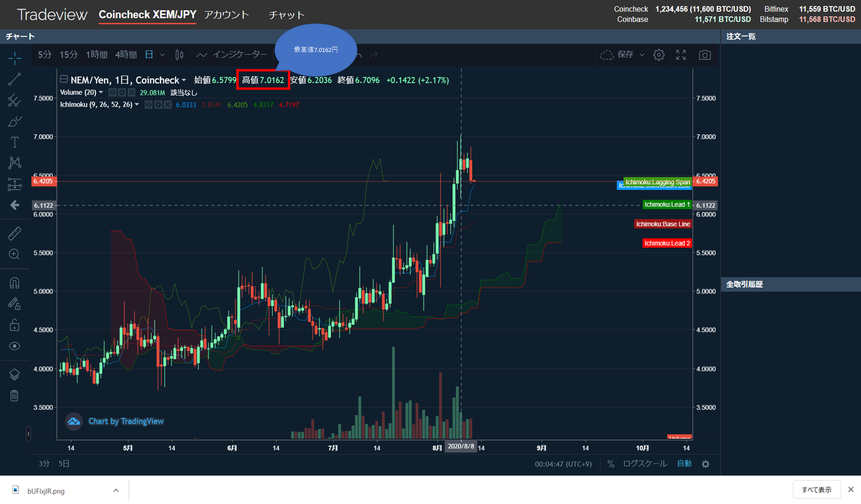861x504 pixels.
Task: Toggle hide all drawings eye icon
Action: click(x=14, y=346)
